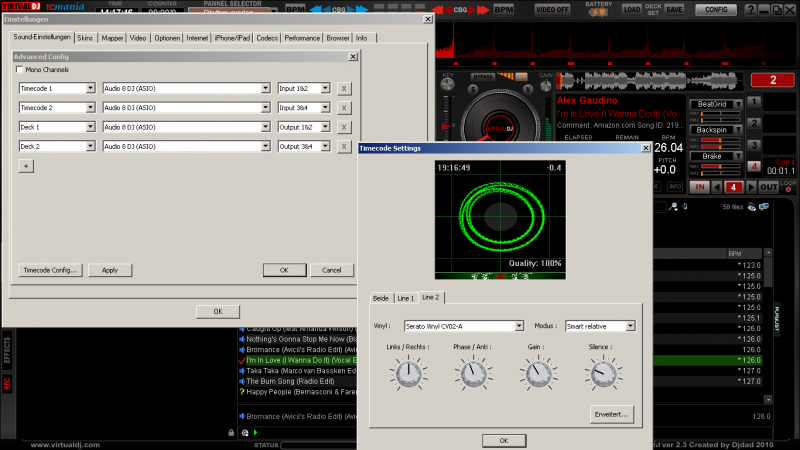Open the Output 3&4 channel dropdown

325,146
